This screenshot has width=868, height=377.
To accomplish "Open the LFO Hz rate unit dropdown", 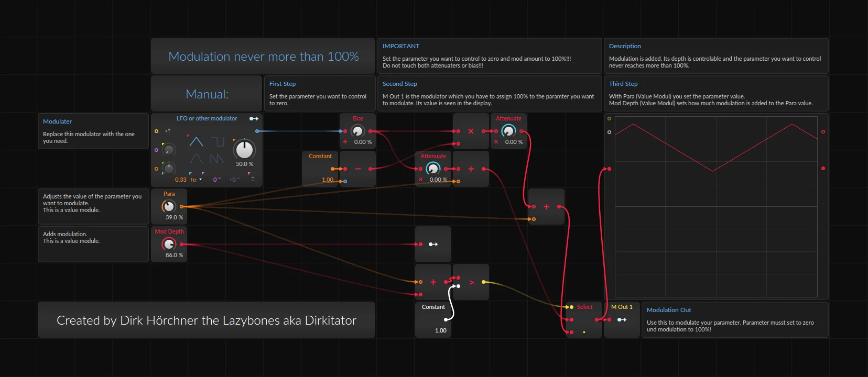I will [x=196, y=180].
